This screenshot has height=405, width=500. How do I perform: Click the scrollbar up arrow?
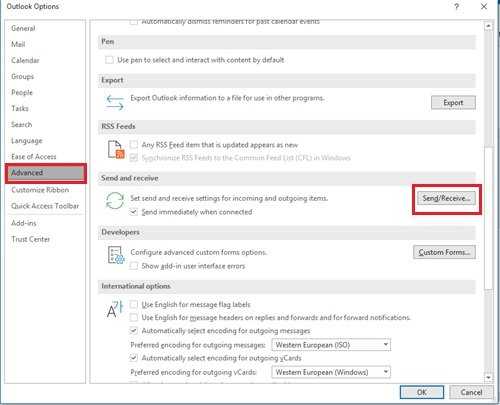(489, 26)
